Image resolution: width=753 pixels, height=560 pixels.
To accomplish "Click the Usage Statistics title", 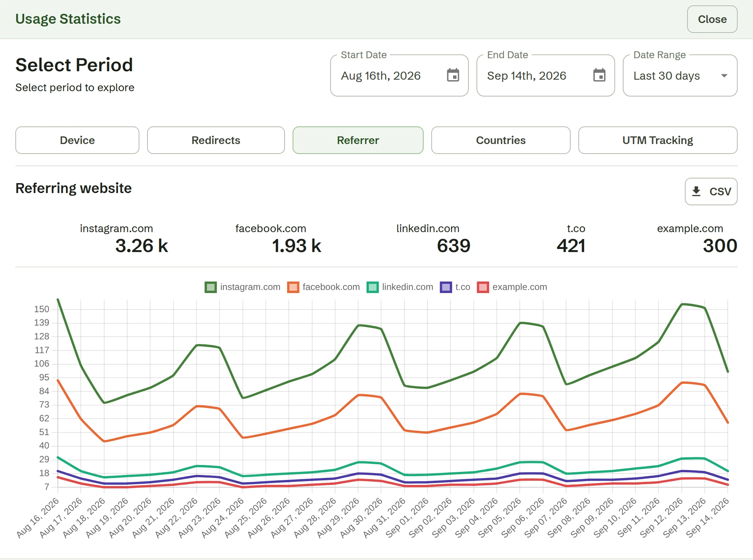I will pos(68,19).
